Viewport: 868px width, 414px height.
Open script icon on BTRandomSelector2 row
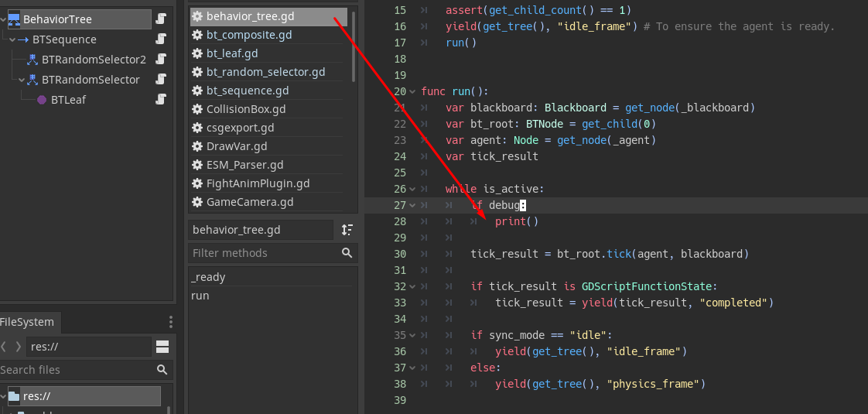click(161, 60)
